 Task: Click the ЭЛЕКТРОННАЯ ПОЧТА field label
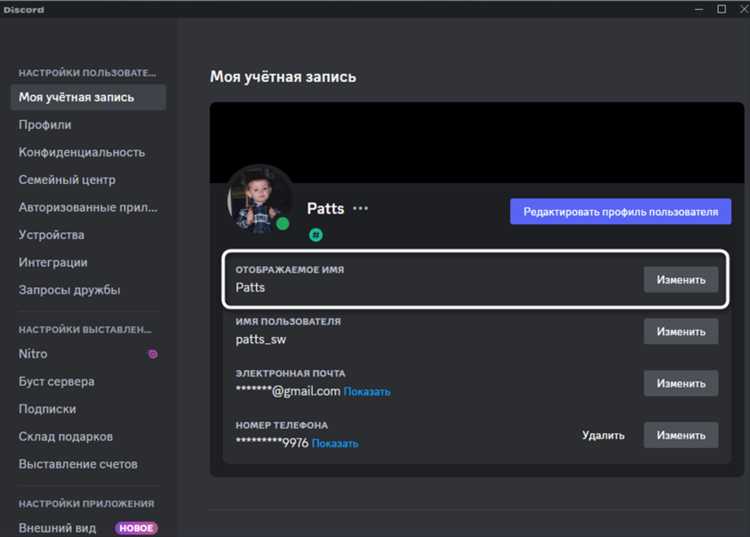(290, 373)
